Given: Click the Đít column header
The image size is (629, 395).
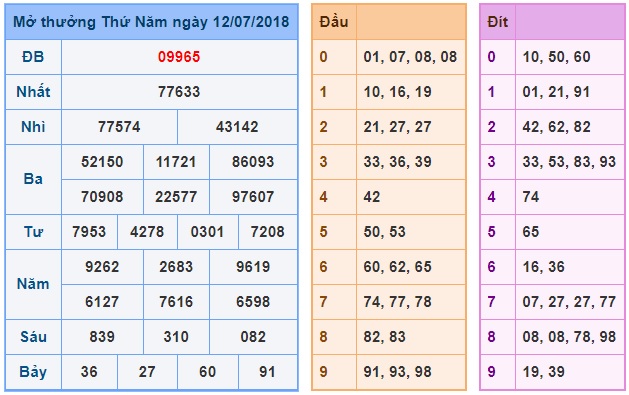Looking at the screenshot, I should click(497, 22).
